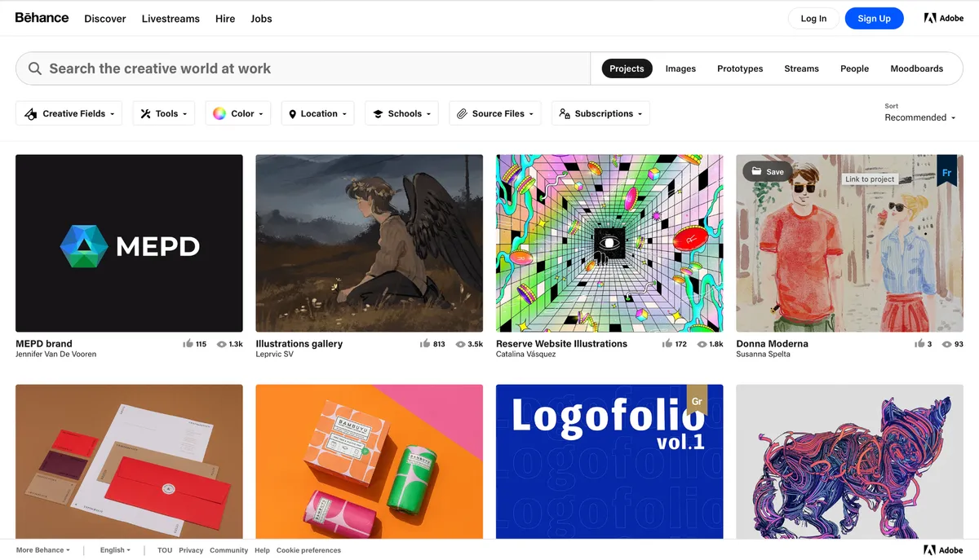Open the MEPD brand project thumbnail
This screenshot has height=560, width=979.
[129, 243]
